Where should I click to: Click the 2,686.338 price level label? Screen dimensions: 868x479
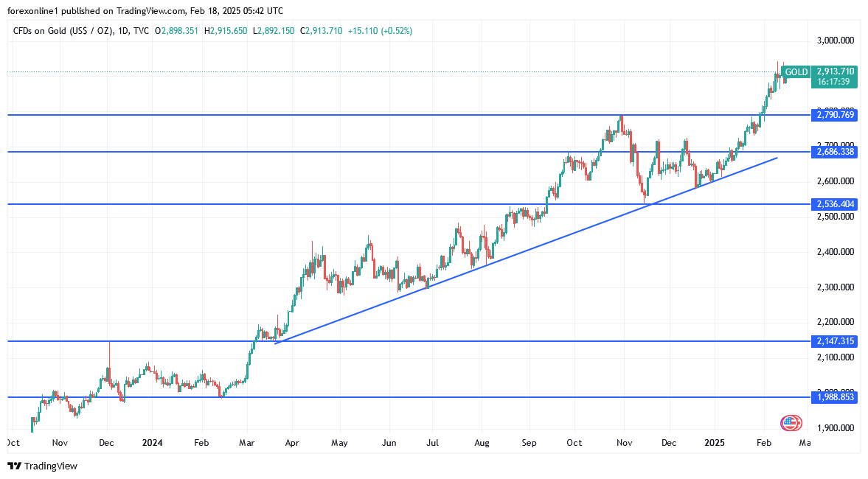[x=835, y=152]
